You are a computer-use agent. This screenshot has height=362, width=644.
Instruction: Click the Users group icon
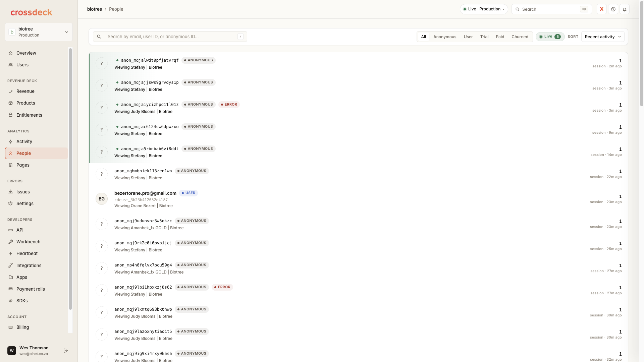click(x=11, y=65)
